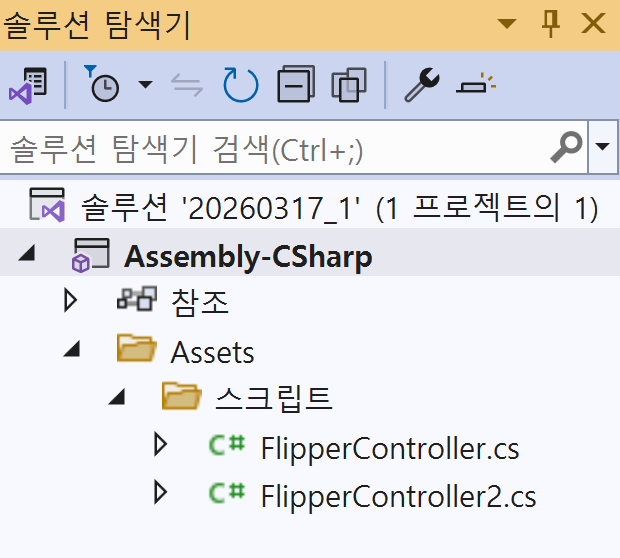Open the search options dropdown

click(602, 148)
